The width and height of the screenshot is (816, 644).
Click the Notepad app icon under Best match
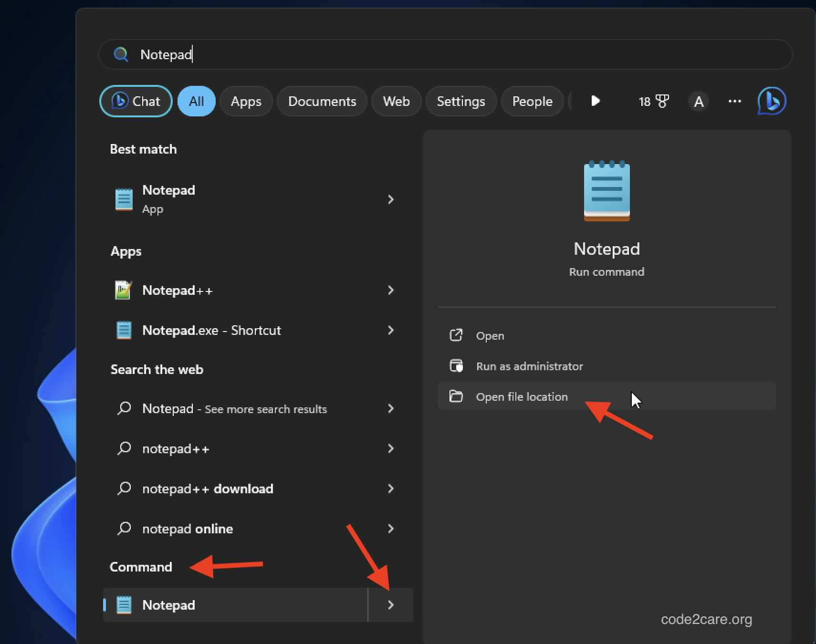(124, 199)
